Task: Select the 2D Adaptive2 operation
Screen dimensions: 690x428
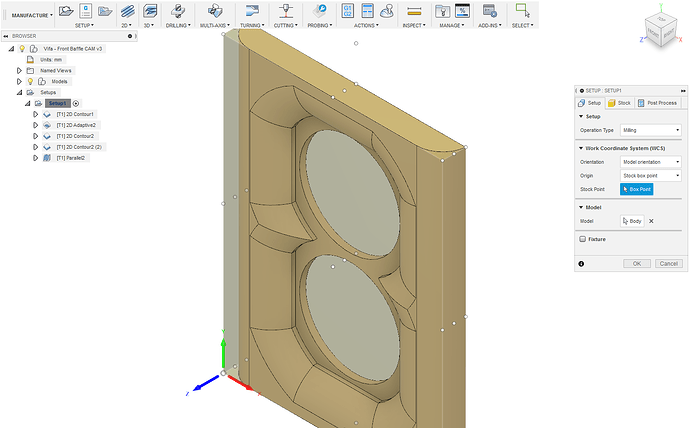Action: click(x=76, y=125)
